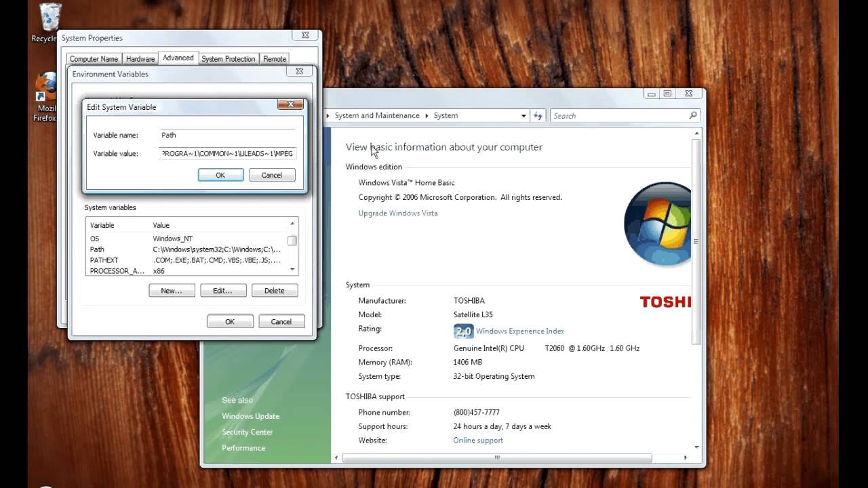Close the System Properties window
The height and width of the screenshot is (488, 868).
click(305, 35)
